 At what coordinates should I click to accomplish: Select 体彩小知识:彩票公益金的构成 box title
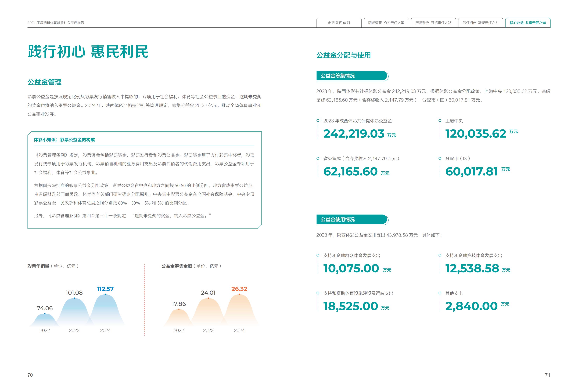[x=64, y=140]
